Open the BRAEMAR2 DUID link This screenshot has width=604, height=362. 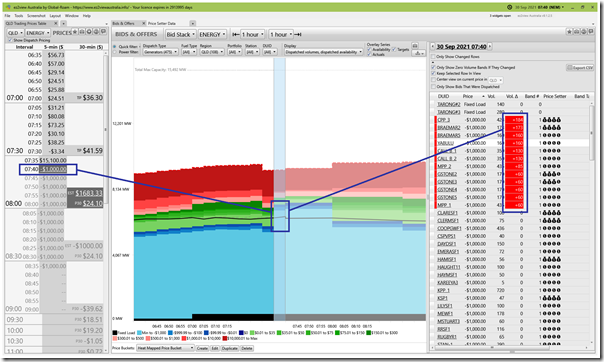click(449, 127)
